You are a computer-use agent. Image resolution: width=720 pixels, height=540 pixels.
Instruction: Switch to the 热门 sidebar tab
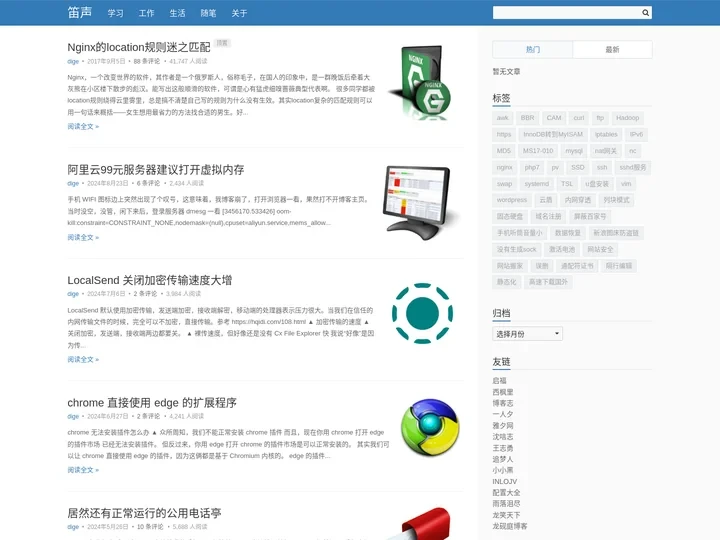tap(533, 49)
